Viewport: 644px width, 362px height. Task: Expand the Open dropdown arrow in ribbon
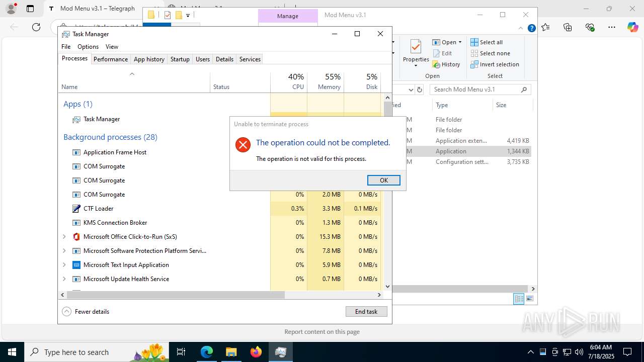pyautogui.click(x=460, y=42)
